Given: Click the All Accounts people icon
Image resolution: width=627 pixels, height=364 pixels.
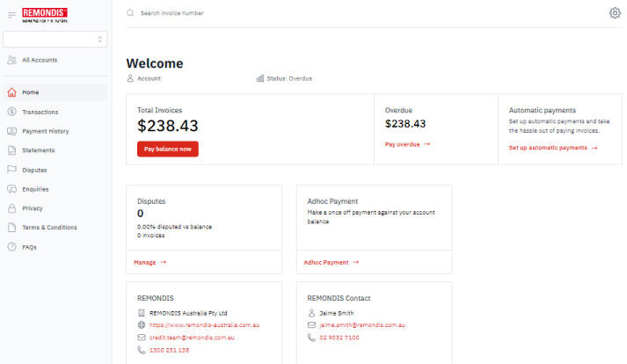Looking at the screenshot, I should coord(12,60).
